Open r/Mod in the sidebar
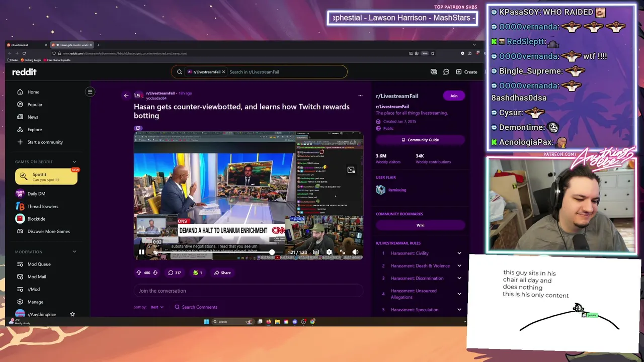 pyautogui.click(x=28, y=289)
